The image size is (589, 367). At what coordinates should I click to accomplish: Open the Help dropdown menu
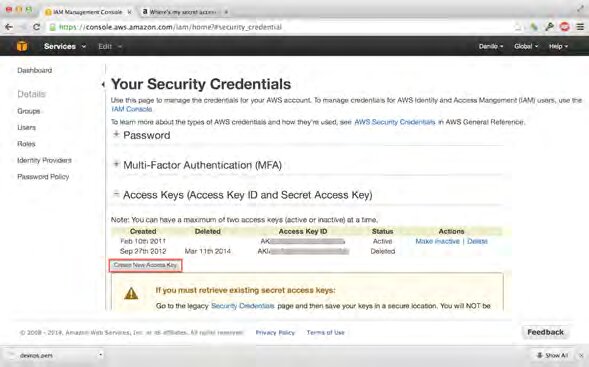pyautogui.click(x=558, y=46)
